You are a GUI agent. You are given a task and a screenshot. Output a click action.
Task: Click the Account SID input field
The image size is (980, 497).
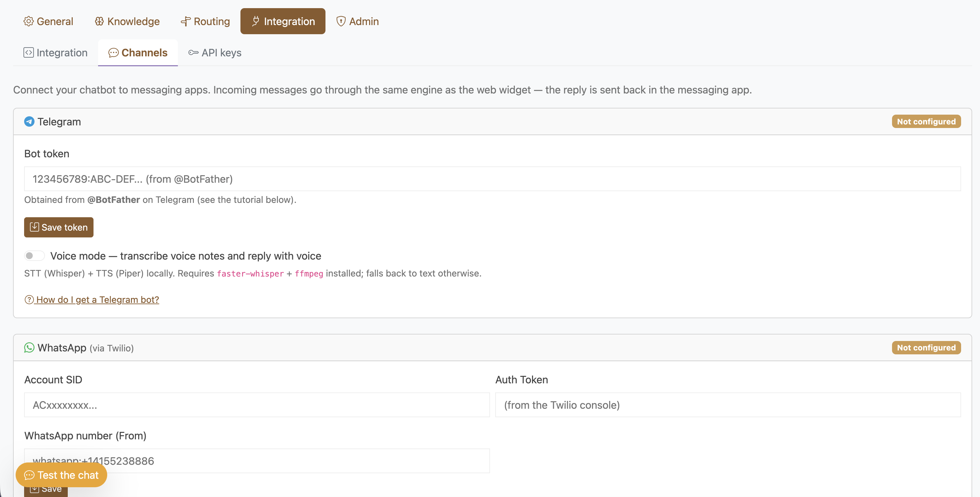pos(257,405)
